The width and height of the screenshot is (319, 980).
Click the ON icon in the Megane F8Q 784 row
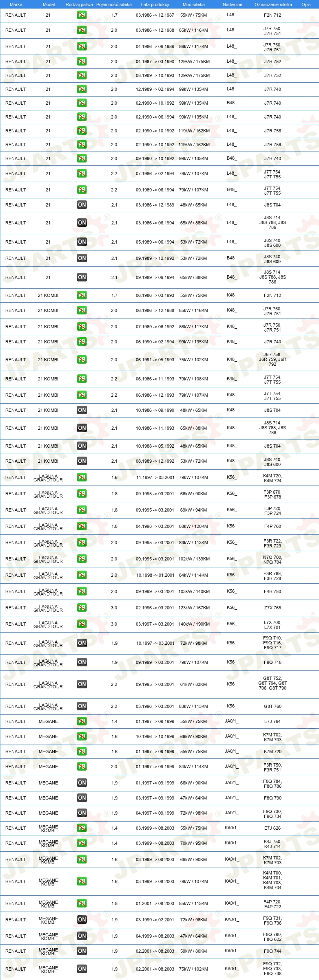tap(82, 783)
